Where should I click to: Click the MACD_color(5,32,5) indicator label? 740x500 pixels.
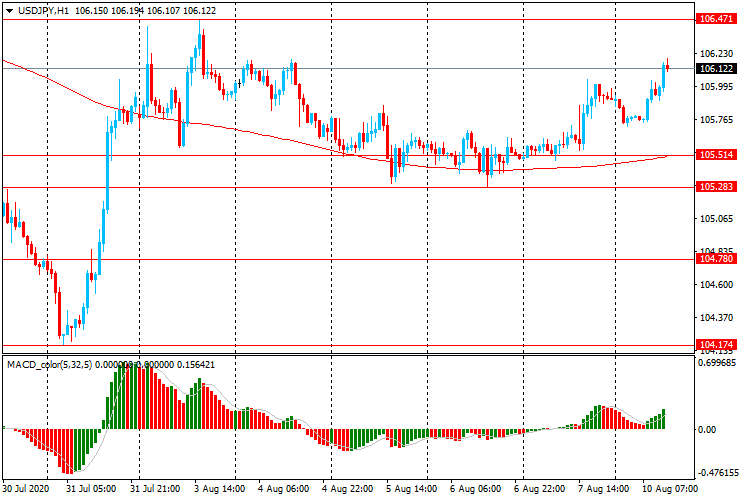[x=50, y=365]
